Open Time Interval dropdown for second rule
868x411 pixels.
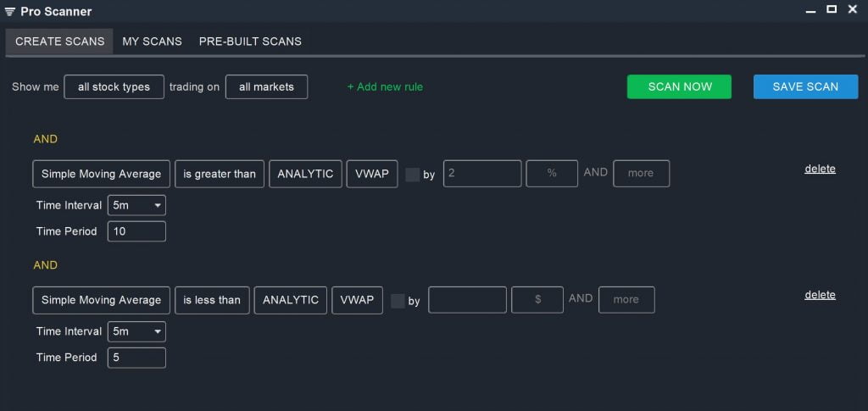tap(136, 331)
